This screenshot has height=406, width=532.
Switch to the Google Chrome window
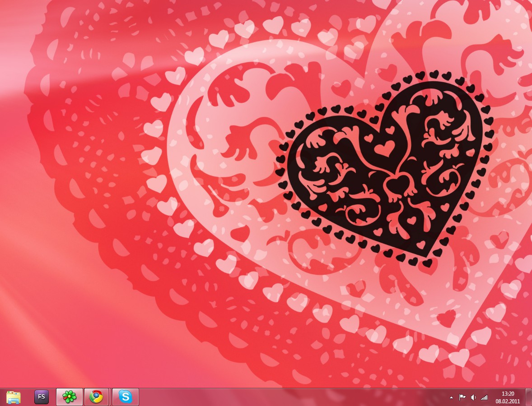click(x=96, y=397)
